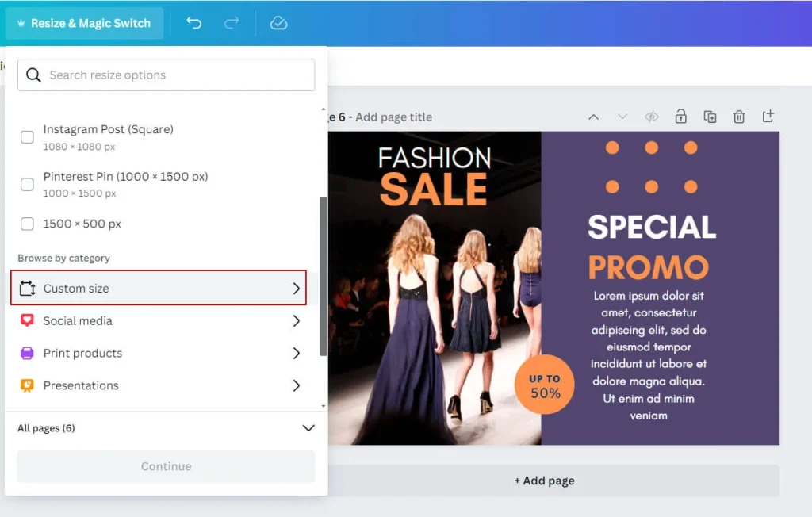This screenshot has width=812, height=517.
Task: Delete page with the trash icon
Action: [739, 117]
